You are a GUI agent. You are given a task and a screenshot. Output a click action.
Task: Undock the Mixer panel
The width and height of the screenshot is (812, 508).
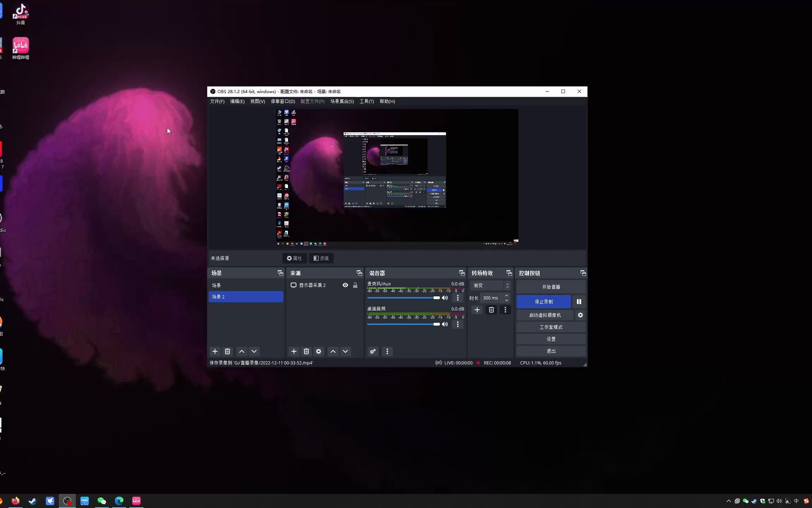tap(462, 273)
